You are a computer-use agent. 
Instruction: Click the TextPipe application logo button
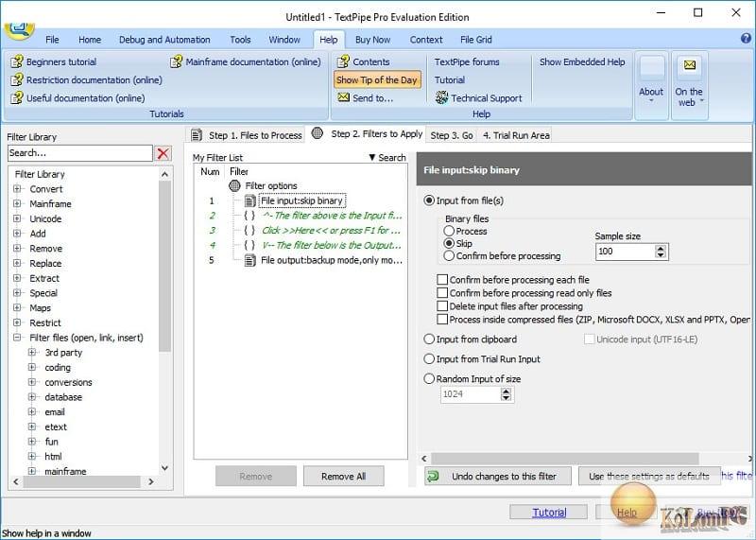(19, 30)
